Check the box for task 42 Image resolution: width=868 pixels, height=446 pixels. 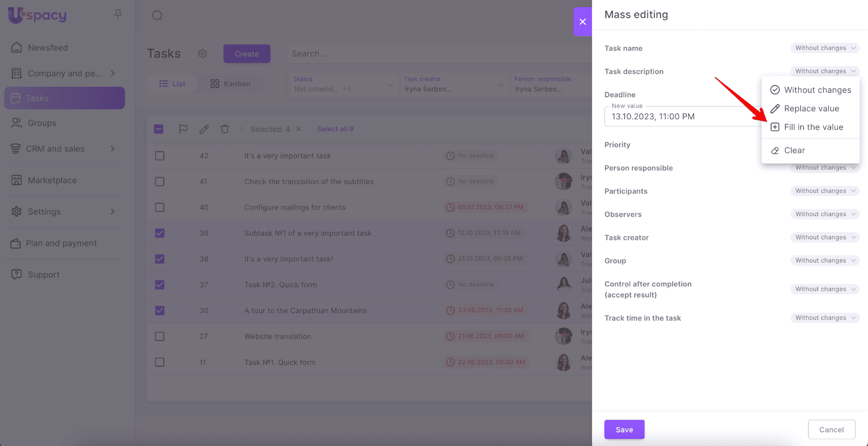click(x=159, y=156)
